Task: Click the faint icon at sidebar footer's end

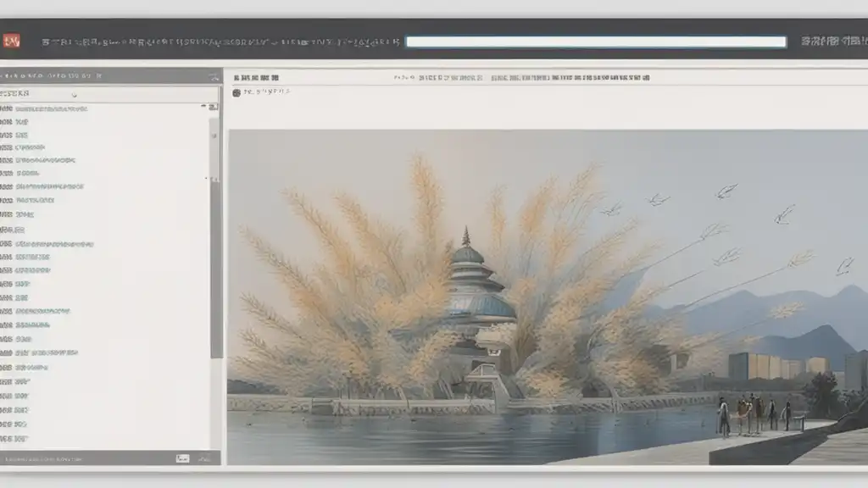Action: coord(205,458)
